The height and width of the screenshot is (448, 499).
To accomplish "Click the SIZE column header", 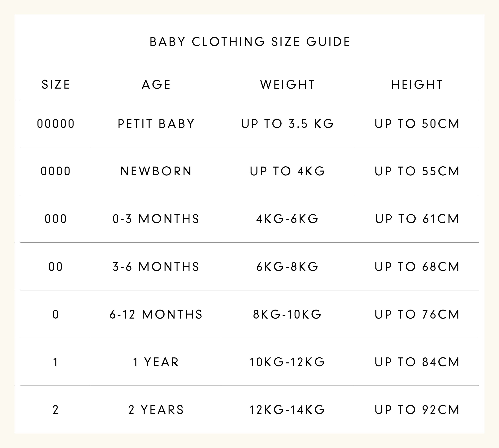I will pos(56,85).
